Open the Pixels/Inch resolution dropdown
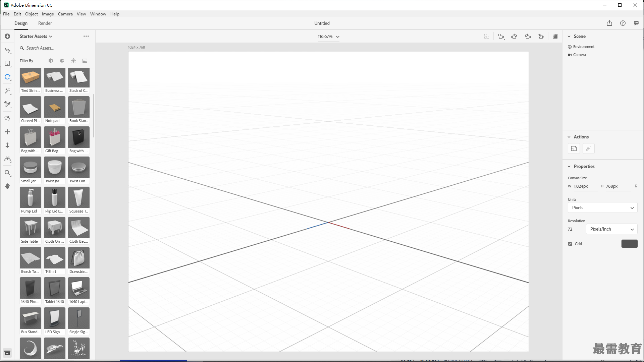The image size is (644, 362). click(611, 229)
